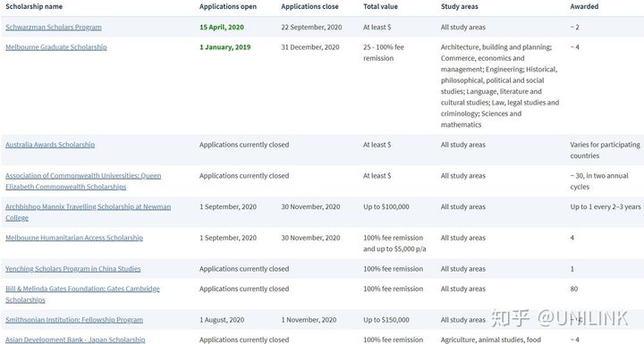This screenshot has width=644, height=344.
Task: Click Applications currently closed for Yenching Scholars
Action: [244, 269]
